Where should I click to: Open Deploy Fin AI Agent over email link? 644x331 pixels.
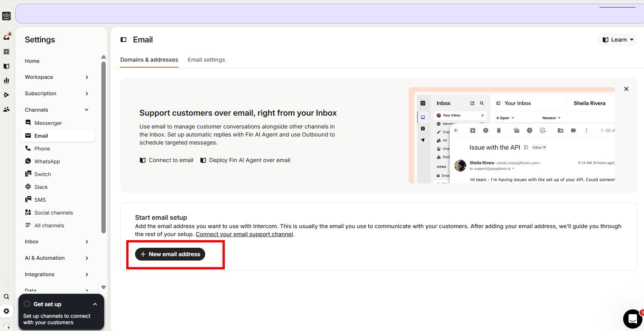point(249,160)
